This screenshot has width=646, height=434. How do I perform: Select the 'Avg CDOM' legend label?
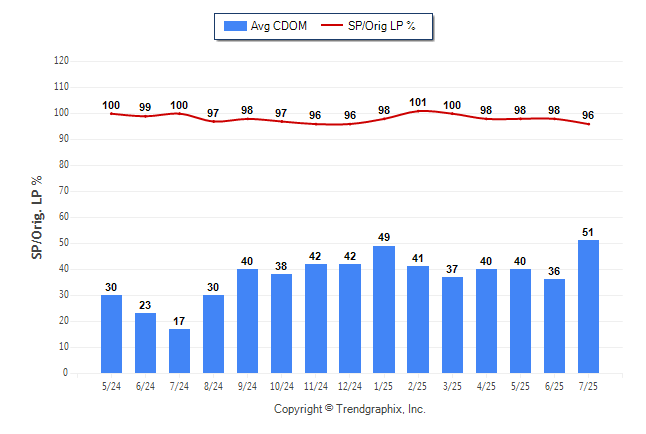(x=279, y=26)
